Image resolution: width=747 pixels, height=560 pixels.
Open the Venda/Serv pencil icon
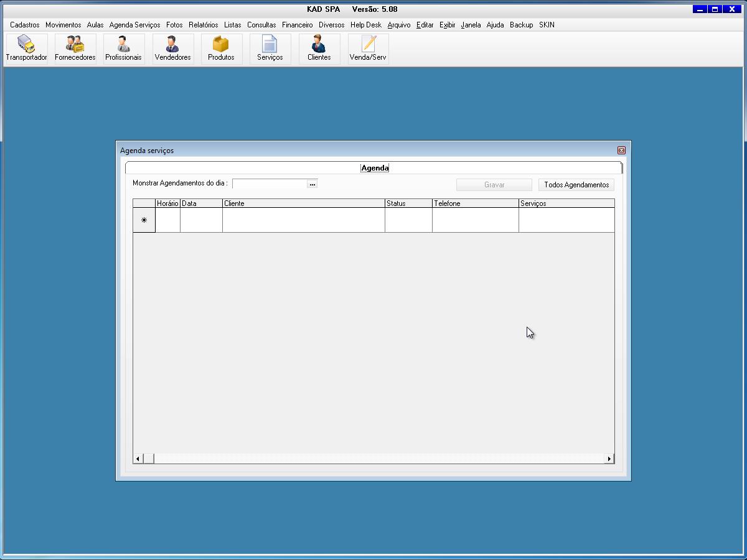coord(368,49)
